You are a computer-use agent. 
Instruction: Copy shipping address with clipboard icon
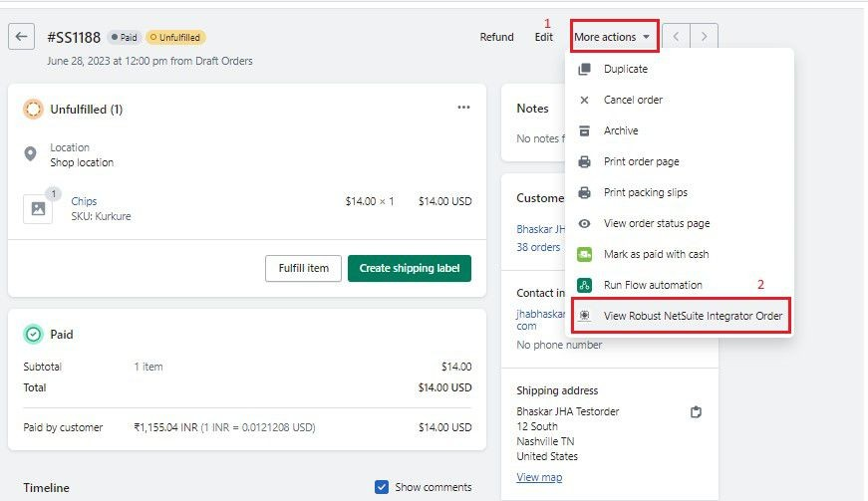click(696, 412)
